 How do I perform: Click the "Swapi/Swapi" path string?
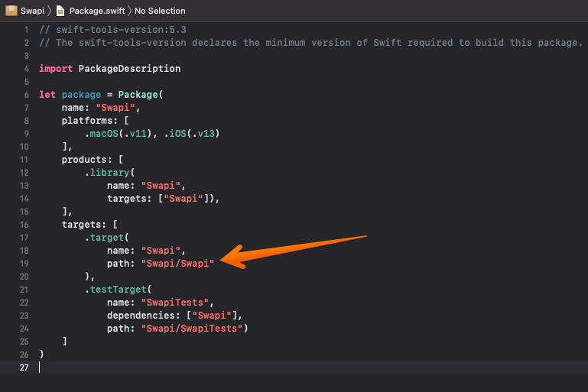click(177, 264)
